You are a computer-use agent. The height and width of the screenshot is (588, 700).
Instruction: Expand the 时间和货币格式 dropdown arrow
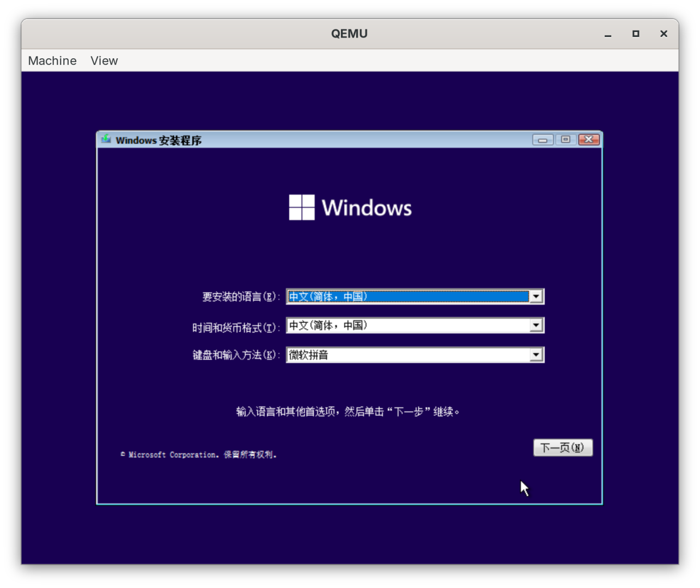point(536,326)
